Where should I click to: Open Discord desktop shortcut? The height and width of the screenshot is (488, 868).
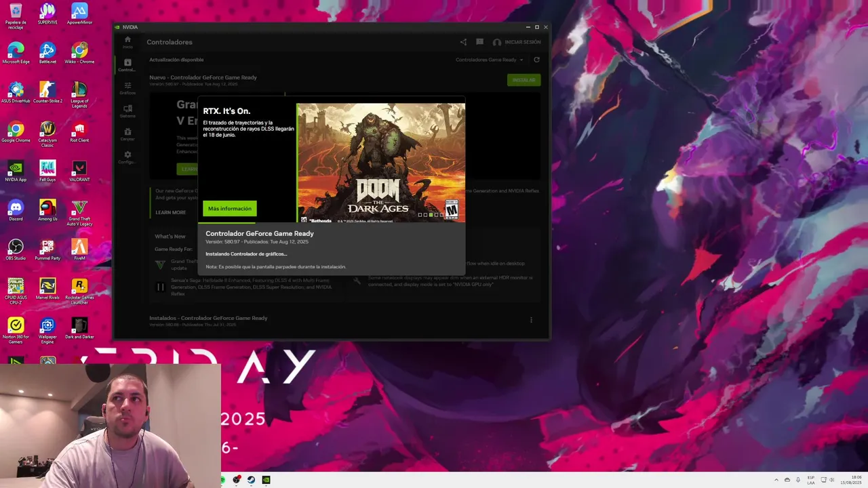pos(16,211)
